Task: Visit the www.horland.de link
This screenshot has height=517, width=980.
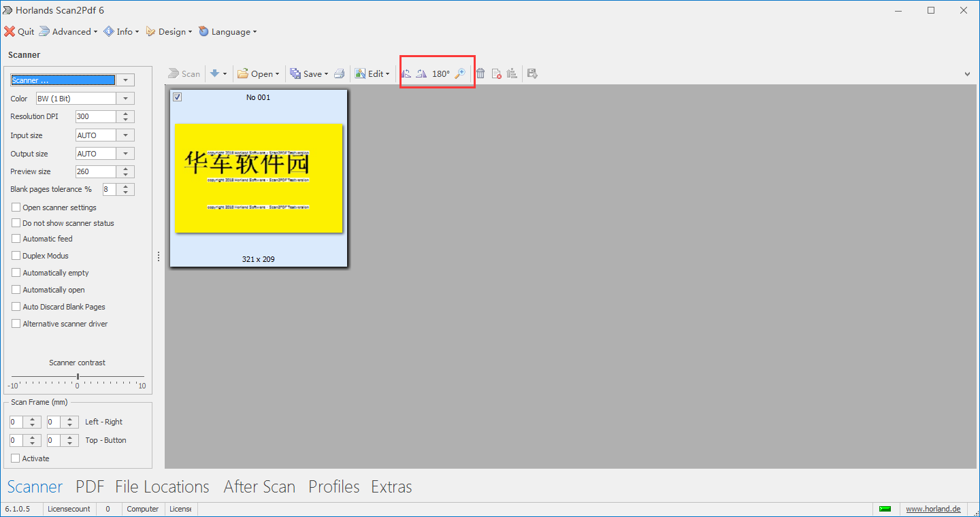Action: click(x=933, y=508)
